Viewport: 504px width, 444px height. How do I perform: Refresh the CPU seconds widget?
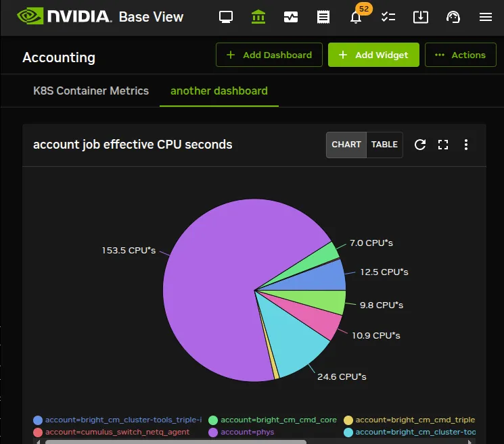point(420,145)
